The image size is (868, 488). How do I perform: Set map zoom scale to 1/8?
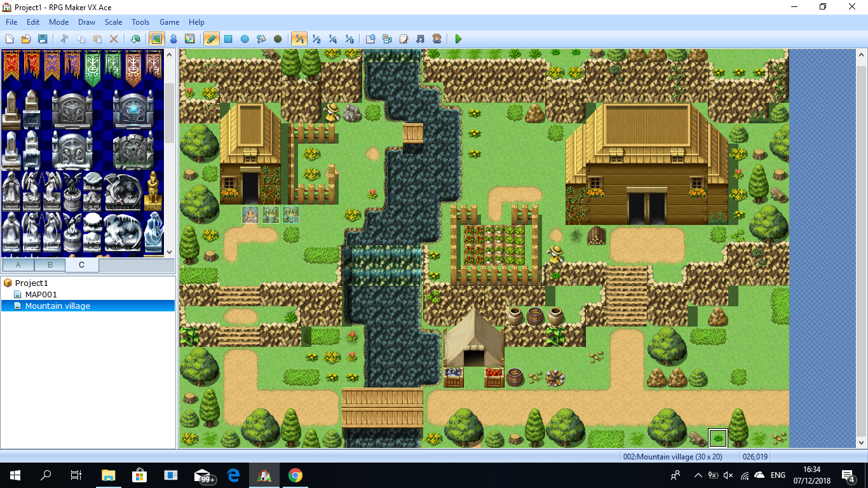(x=349, y=39)
